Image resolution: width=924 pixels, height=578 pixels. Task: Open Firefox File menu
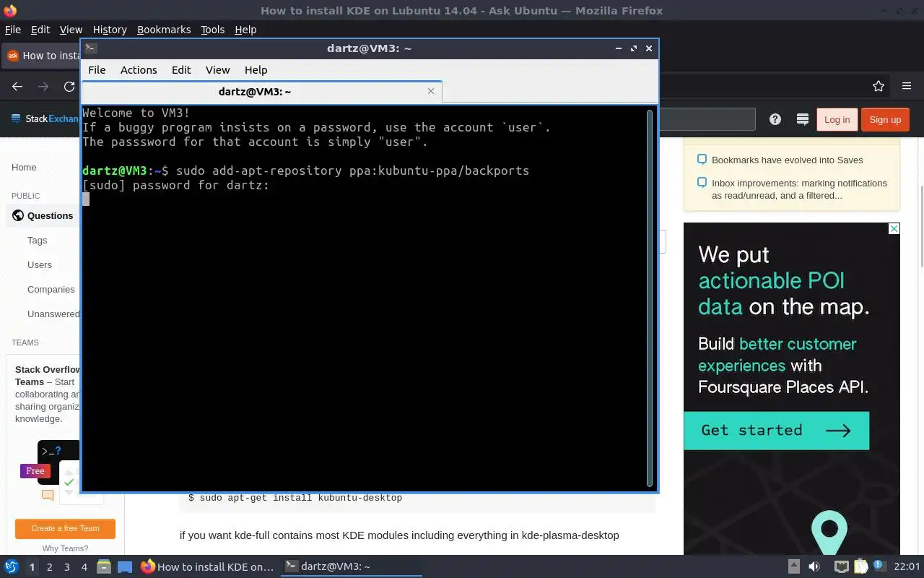click(x=13, y=30)
